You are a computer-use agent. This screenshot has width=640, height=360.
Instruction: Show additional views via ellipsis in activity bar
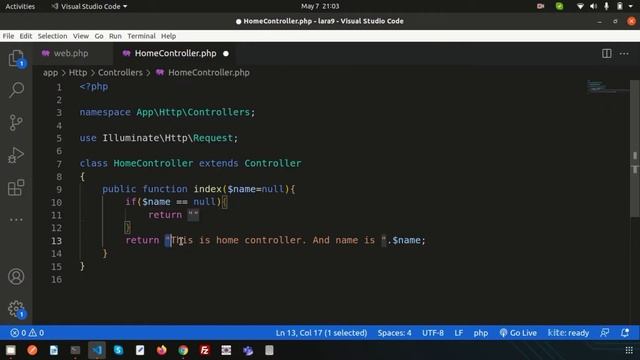point(16,220)
